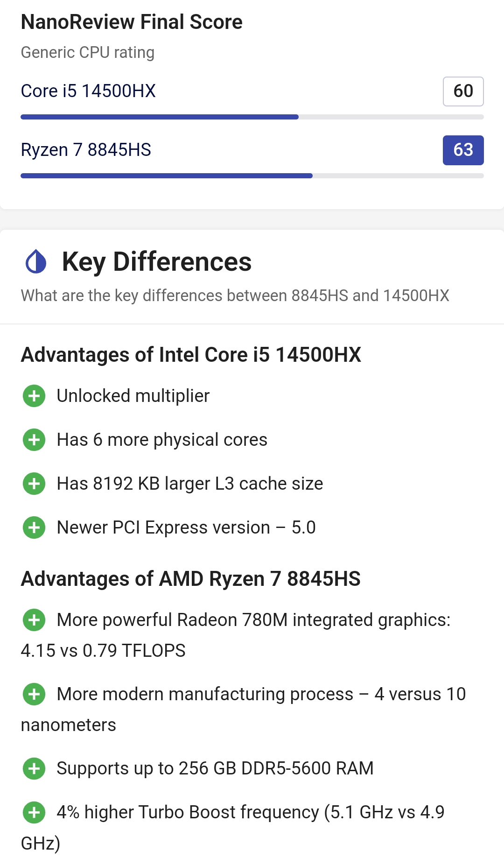Image resolution: width=504 pixels, height=858 pixels.
Task: Click the Key Differences heading text
Action: tap(157, 261)
